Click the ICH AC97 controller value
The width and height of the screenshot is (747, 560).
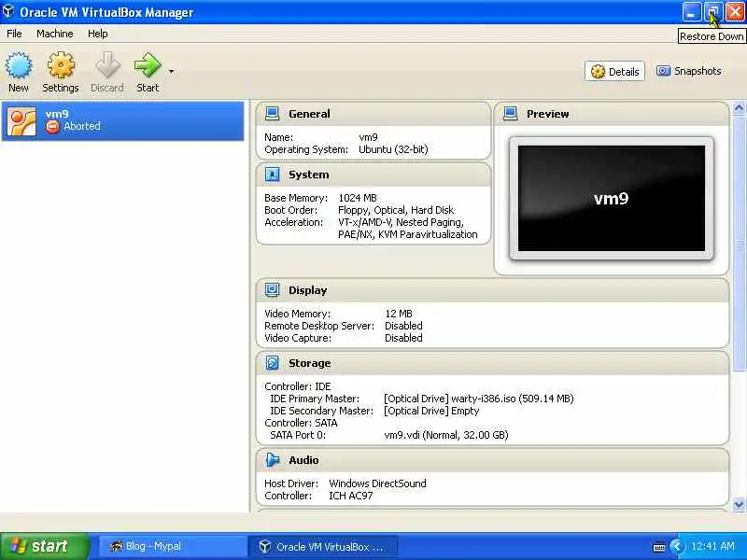click(351, 496)
